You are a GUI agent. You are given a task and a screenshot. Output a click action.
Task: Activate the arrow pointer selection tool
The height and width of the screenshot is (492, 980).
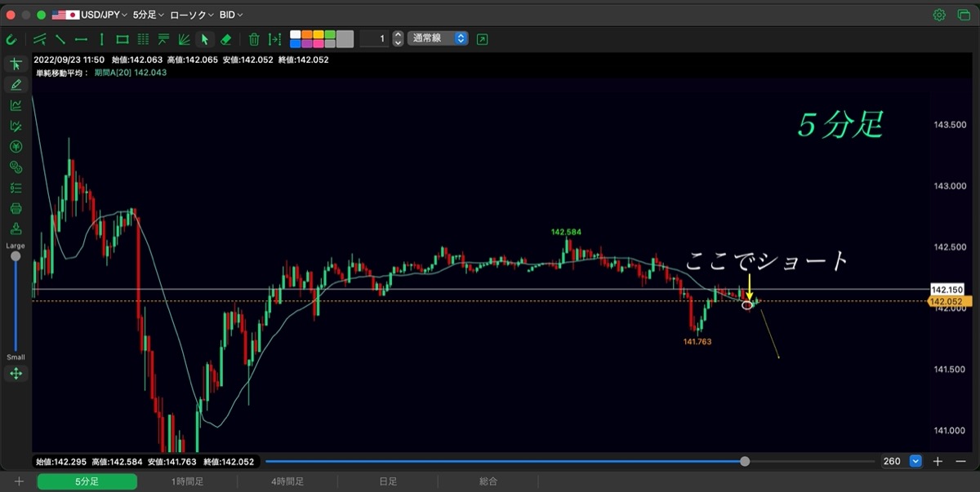tap(205, 38)
